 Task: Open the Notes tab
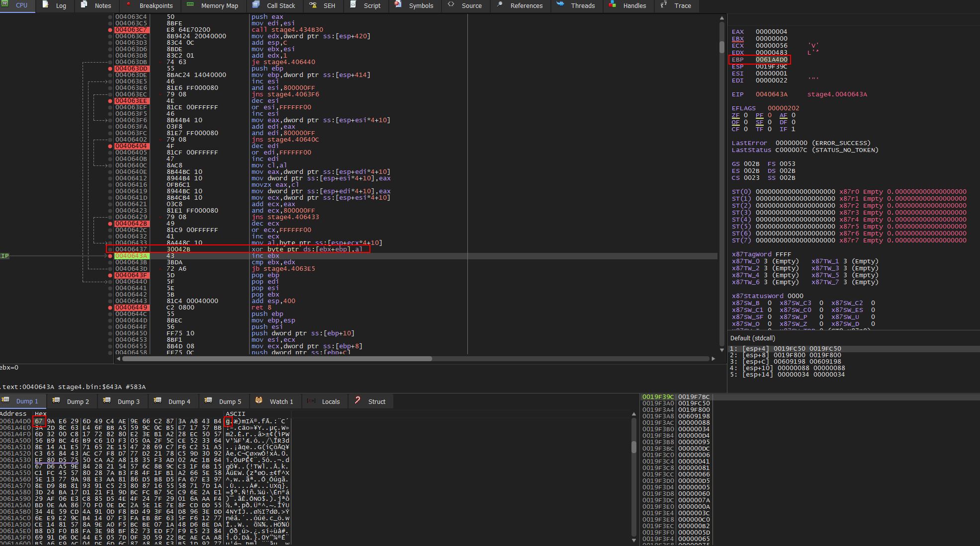(96, 6)
